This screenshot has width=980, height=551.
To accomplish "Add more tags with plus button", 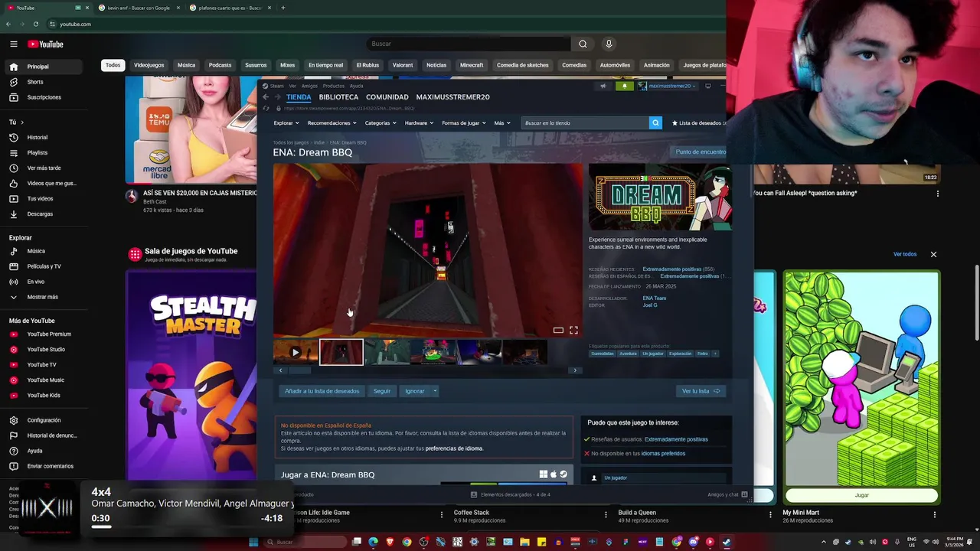I will coord(715,354).
